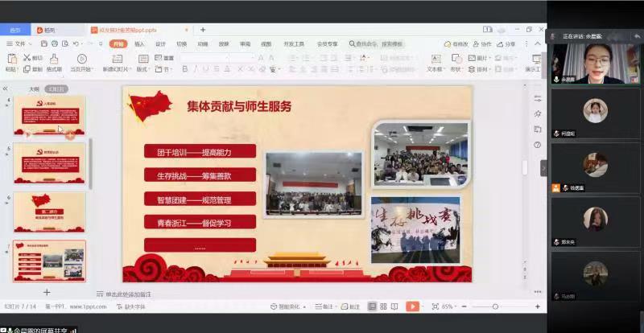Screen dimensions: 644x333
Task: Collapse the slide thumbnail panel with chevrons
Action: [6, 89]
